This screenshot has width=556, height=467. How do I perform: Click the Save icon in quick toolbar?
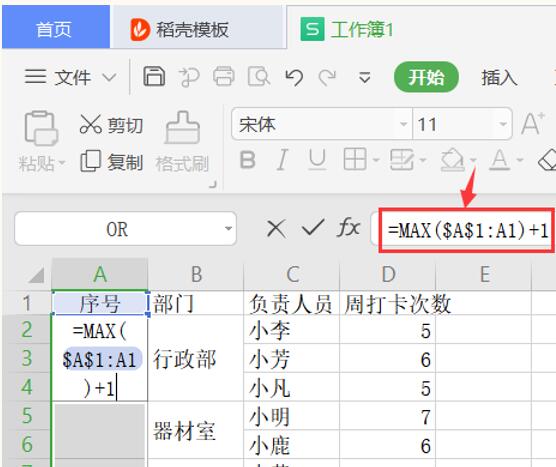coord(154,76)
